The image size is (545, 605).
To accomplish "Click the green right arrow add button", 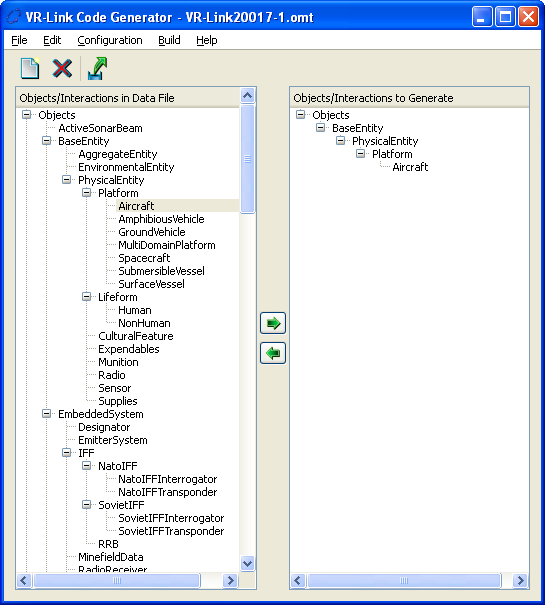I will click(273, 323).
